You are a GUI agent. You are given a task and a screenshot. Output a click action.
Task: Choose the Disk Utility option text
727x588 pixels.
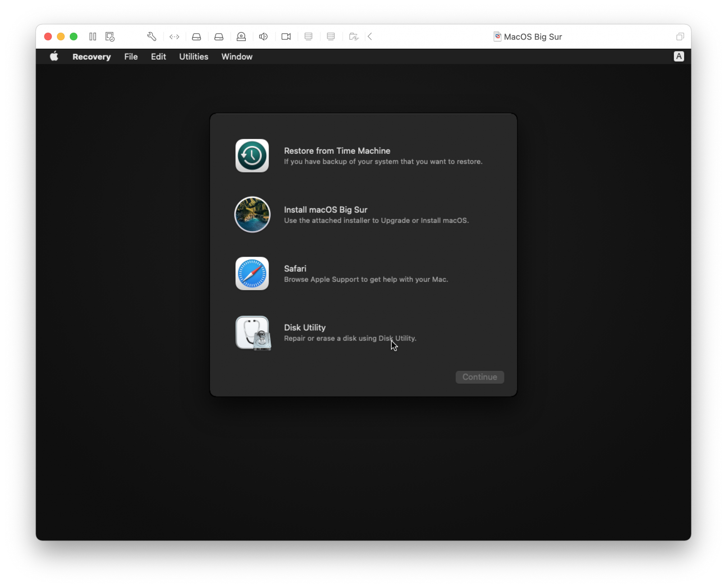305,327
